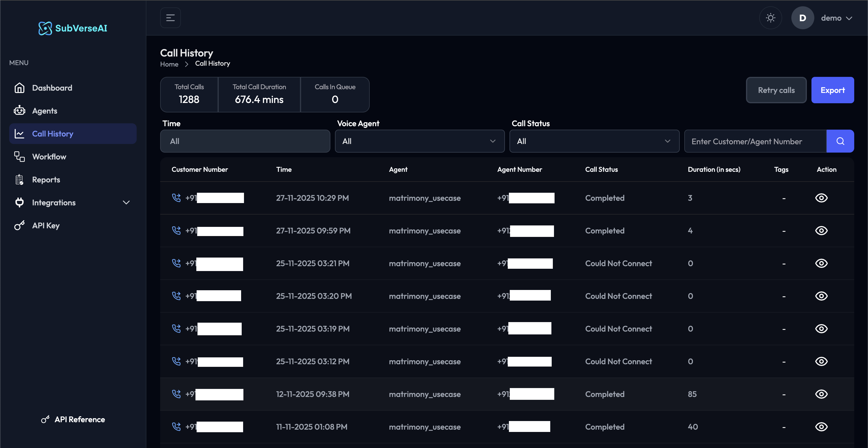Click the Agents robot icon
868x448 pixels.
[x=20, y=111]
